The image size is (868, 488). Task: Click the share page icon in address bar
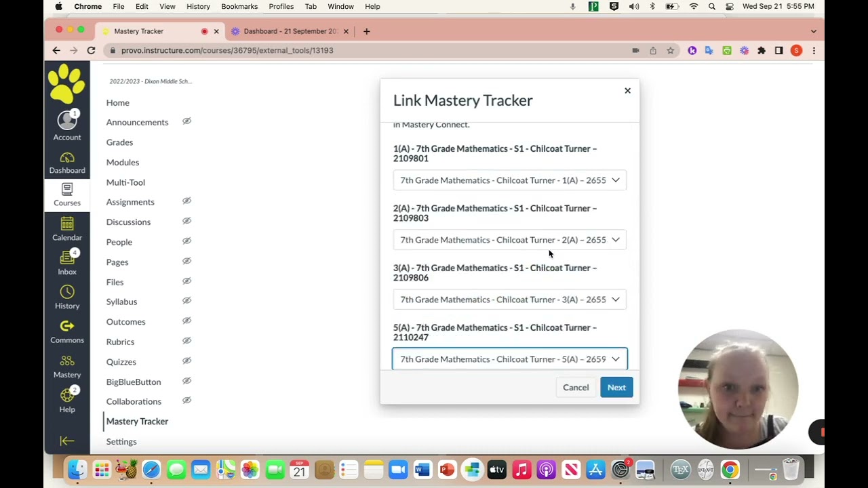(653, 50)
